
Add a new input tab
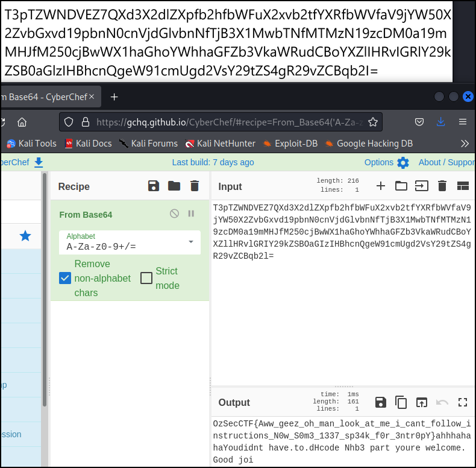click(x=380, y=186)
